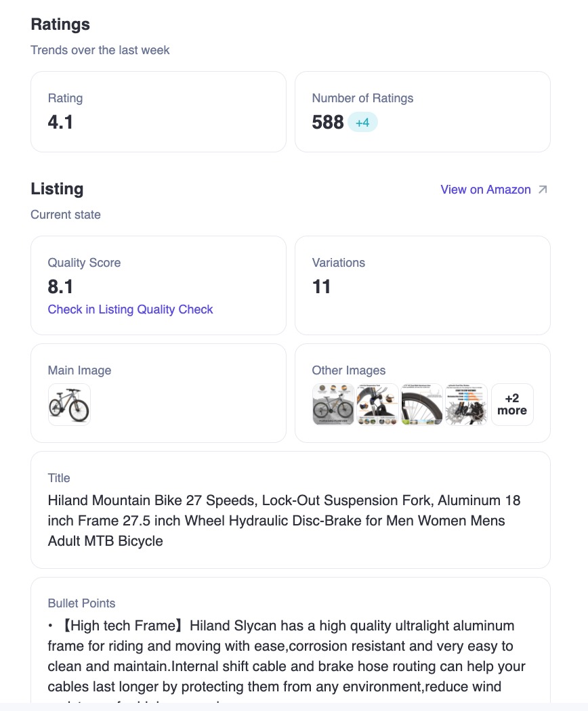Click the 588 number of ratings value
Screen dimensions: 588x711
pos(328,123)
